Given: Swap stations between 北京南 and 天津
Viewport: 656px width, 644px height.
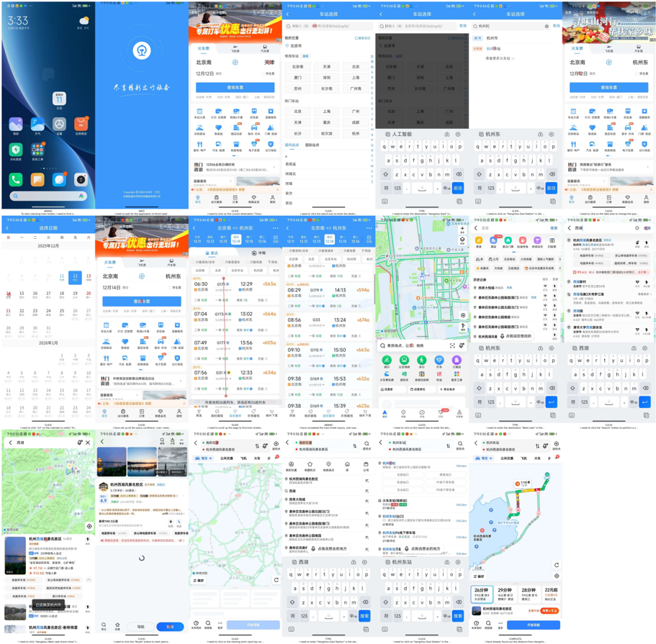Looking at the screenshot, I should point(235,63).
